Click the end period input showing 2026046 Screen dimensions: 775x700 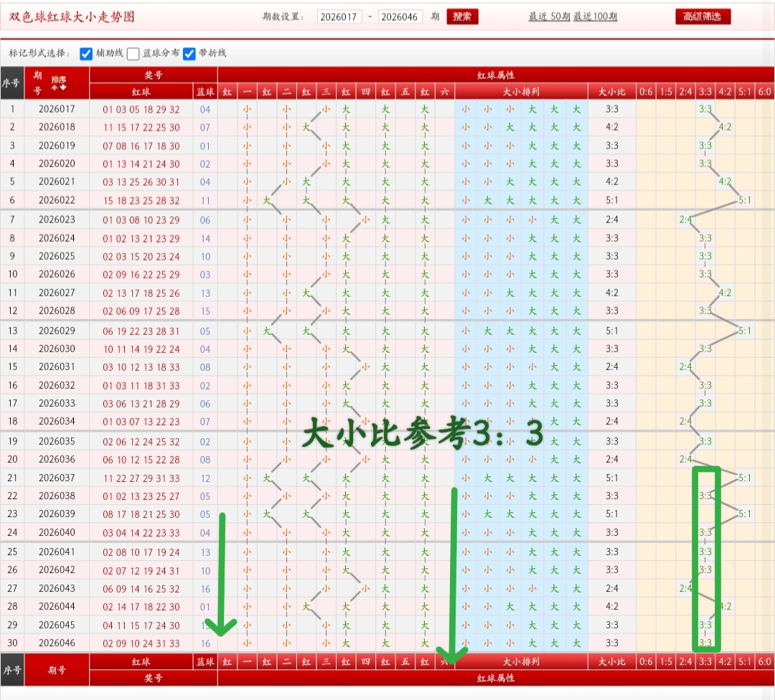tap(400, 16)
